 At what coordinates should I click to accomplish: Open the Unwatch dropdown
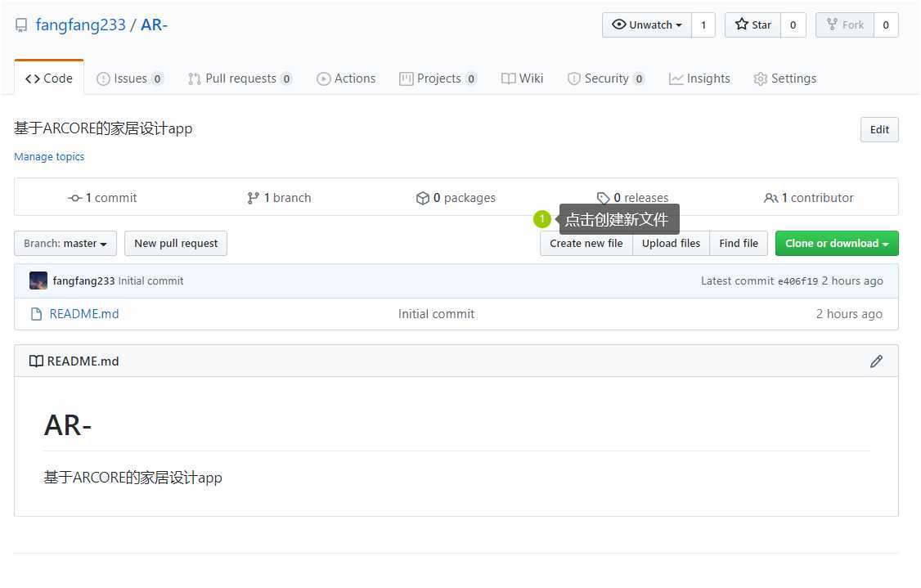[647, 25]
